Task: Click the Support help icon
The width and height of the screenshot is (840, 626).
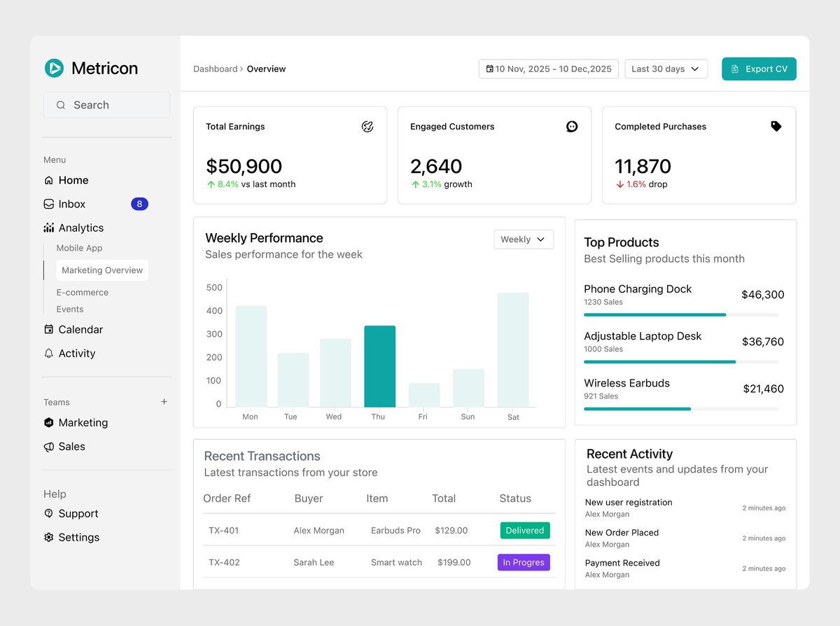Action: point(48,513)
